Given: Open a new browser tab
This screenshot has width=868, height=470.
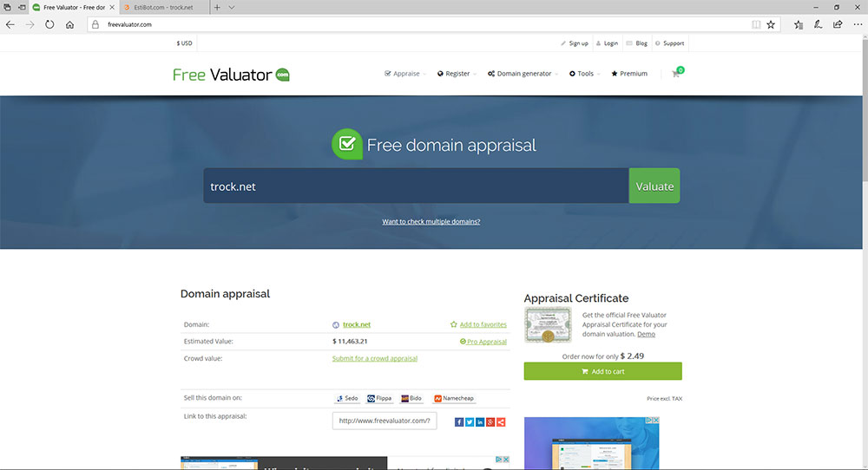Looking at the screenshot, I should (217, 7).
